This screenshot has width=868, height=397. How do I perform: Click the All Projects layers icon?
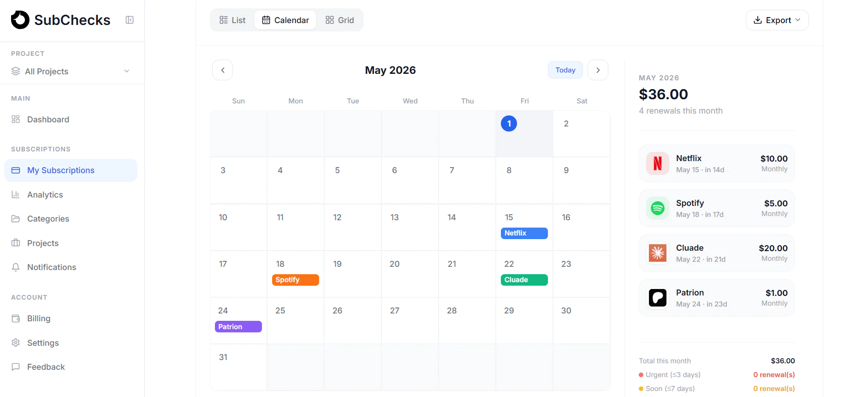coord(16,71)
